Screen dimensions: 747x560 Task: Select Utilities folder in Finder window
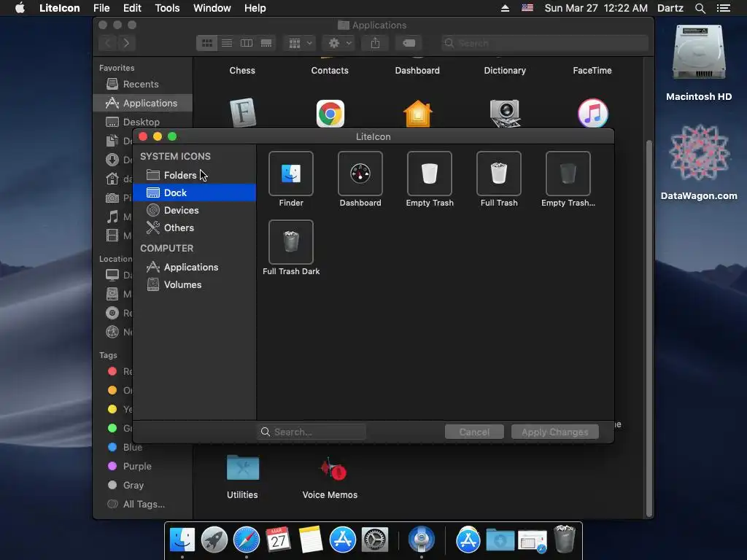point(242,476)
